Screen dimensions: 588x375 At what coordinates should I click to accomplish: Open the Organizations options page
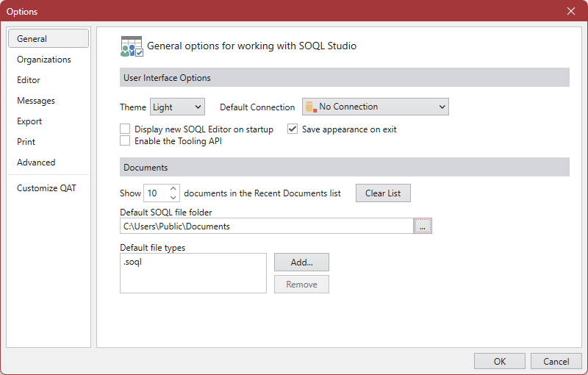pyautogui.click(x=49, y=60)
